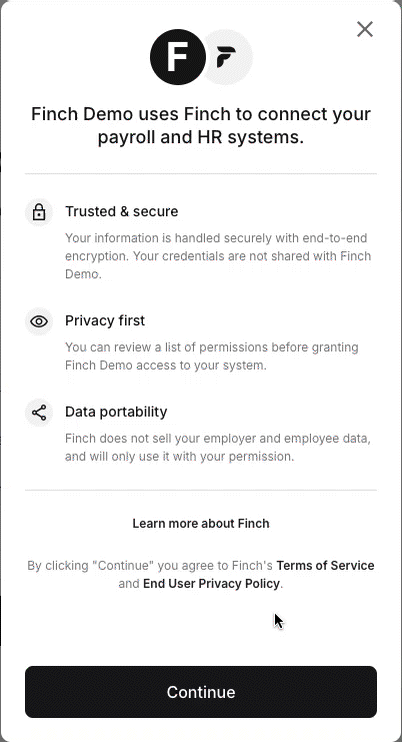Click the black Finch Demo F logo

178,57
